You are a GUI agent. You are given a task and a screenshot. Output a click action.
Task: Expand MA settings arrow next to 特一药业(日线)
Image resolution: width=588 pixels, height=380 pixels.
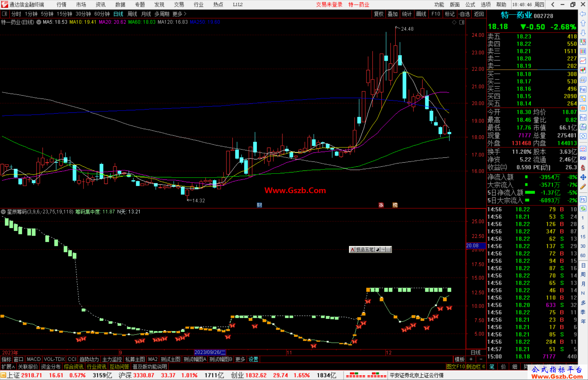pyautogui.click(x=39, y=22)
